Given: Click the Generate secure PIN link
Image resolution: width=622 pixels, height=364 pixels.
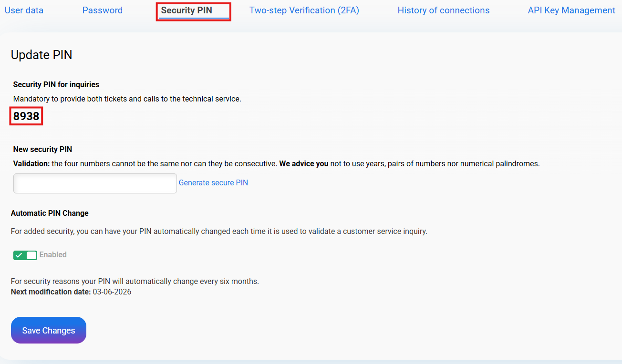Looking at the screenshot, I should tap(213, 183).
